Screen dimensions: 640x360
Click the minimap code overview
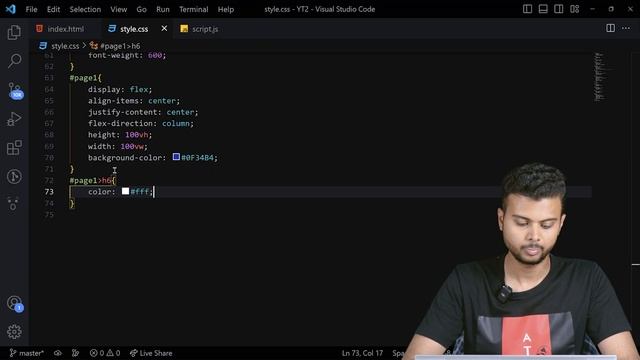point(599,77)
